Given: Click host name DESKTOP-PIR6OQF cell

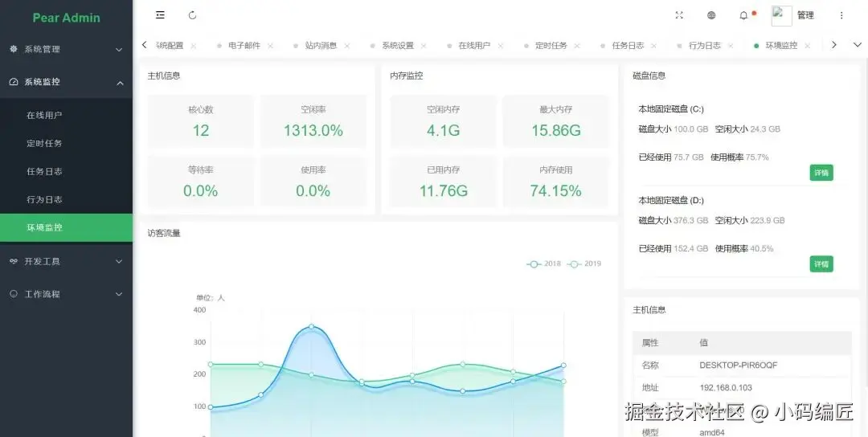Looking at the screenshot, I should click(x=739, y=365).
